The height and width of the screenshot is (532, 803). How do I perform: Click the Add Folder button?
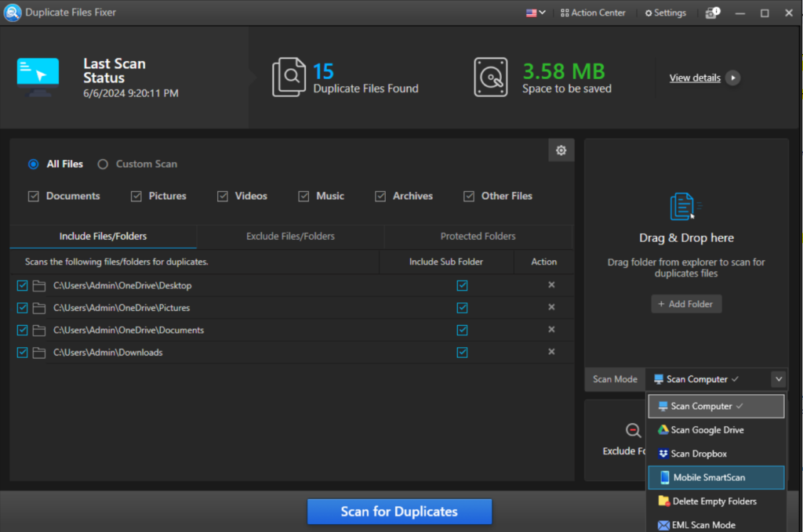pyautogui.click(x=686, y=304)
